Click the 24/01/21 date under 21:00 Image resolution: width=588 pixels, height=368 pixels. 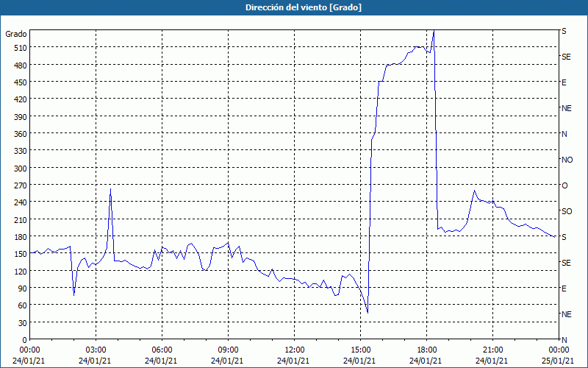coord(492,361)
